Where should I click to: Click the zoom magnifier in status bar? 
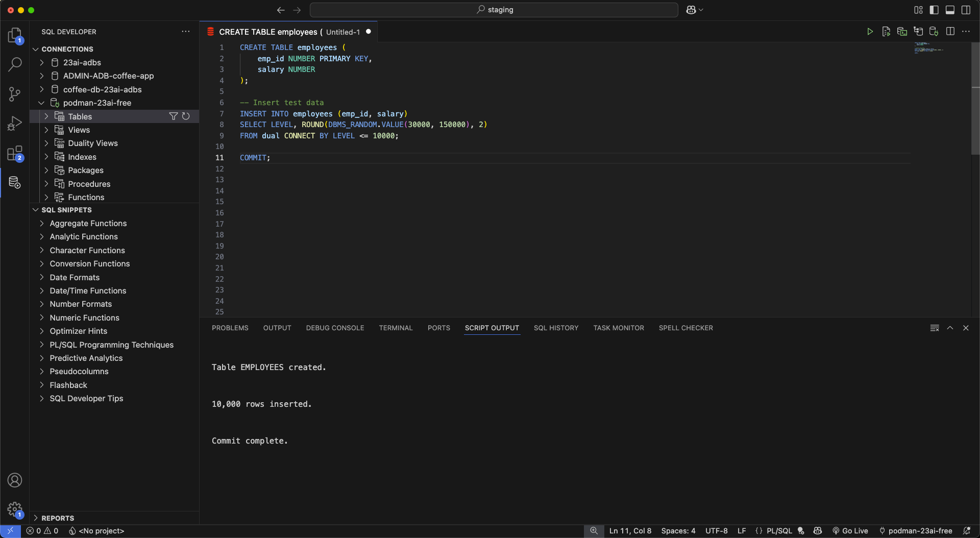[x=594, y=531]
